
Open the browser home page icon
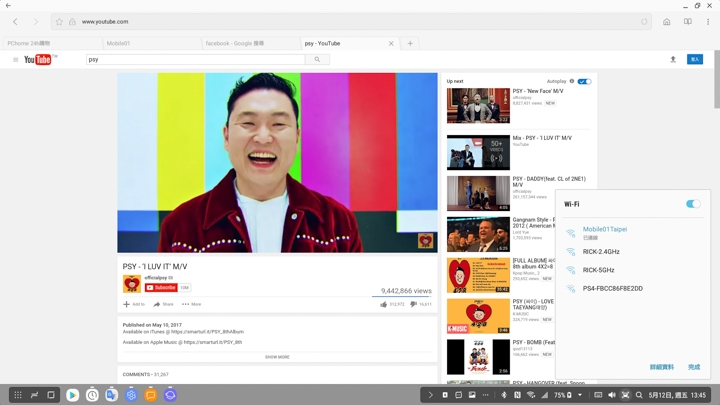(x=666, y=22)
